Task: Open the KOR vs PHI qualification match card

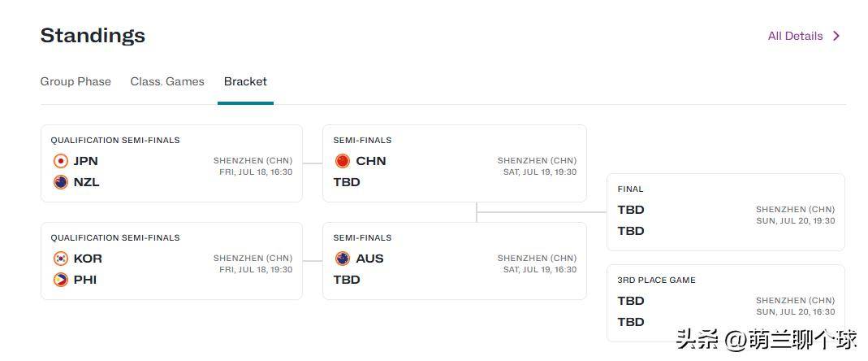Action: [171, 261]
